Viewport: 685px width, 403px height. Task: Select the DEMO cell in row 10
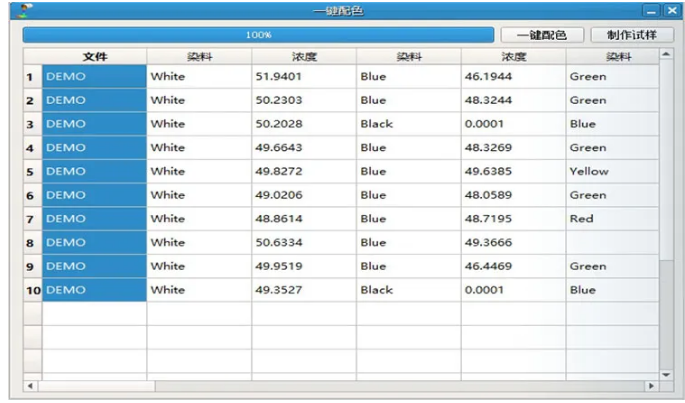point(94,290)
